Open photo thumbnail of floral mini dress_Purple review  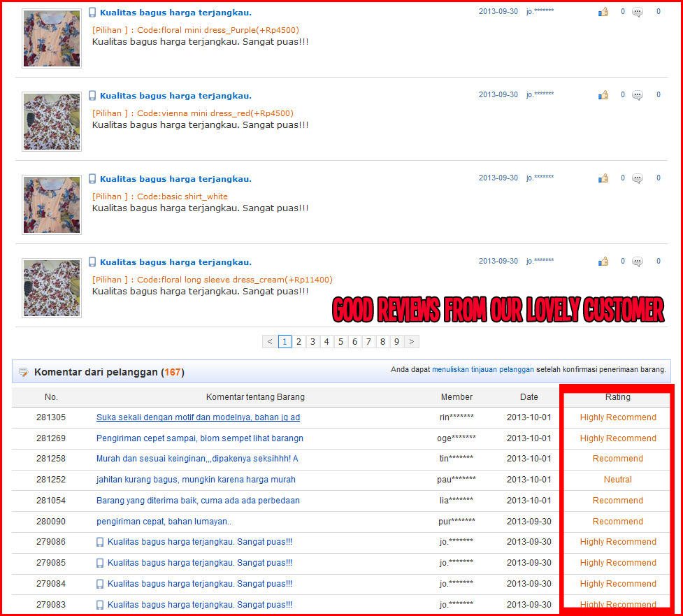click(52, 38)
